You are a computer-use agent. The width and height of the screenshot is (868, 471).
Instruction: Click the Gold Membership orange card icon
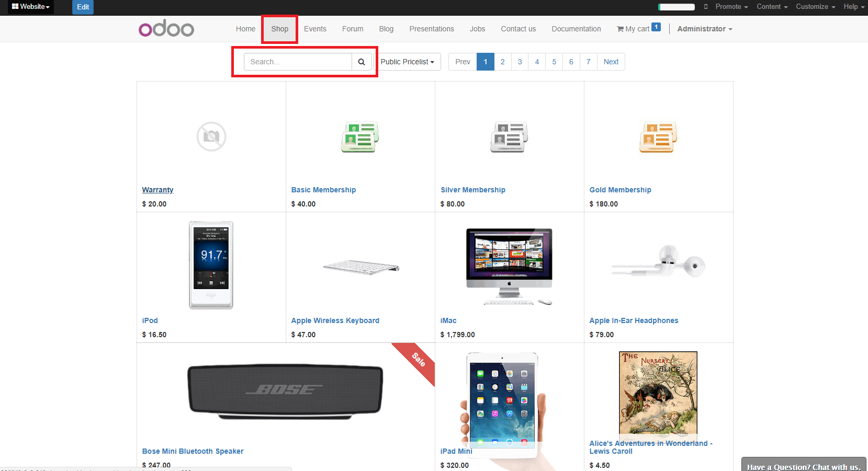tap(658, 137)
